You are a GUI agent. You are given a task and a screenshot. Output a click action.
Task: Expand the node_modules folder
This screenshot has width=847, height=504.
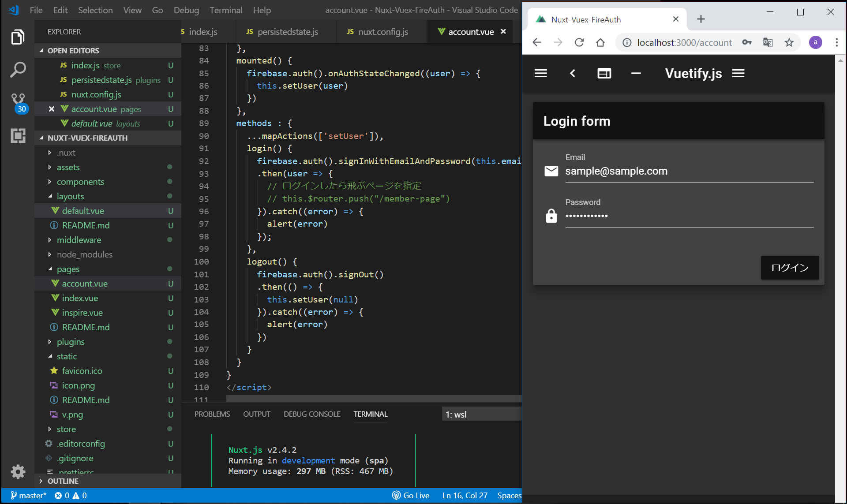click(108, 254)
